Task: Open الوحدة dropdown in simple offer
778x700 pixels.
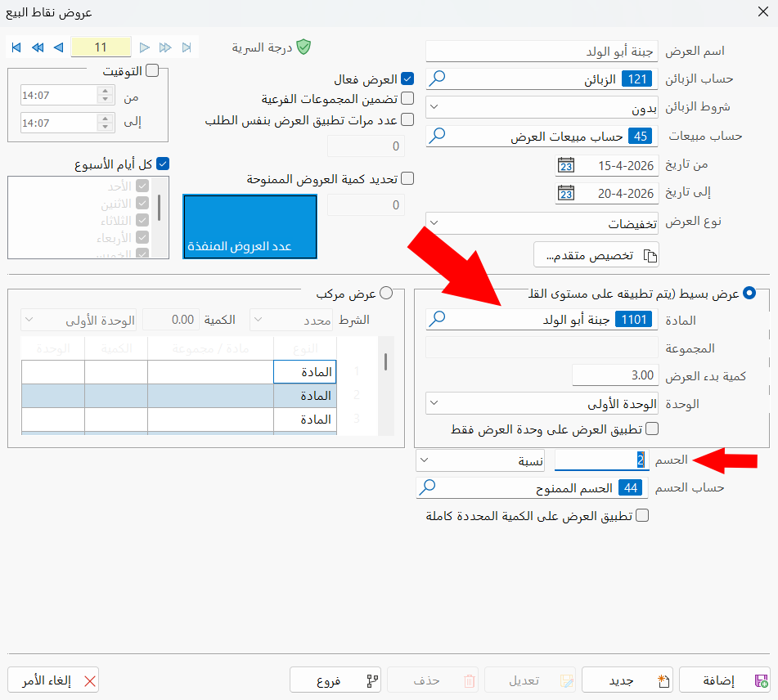Action: click(x=542, y=403)
